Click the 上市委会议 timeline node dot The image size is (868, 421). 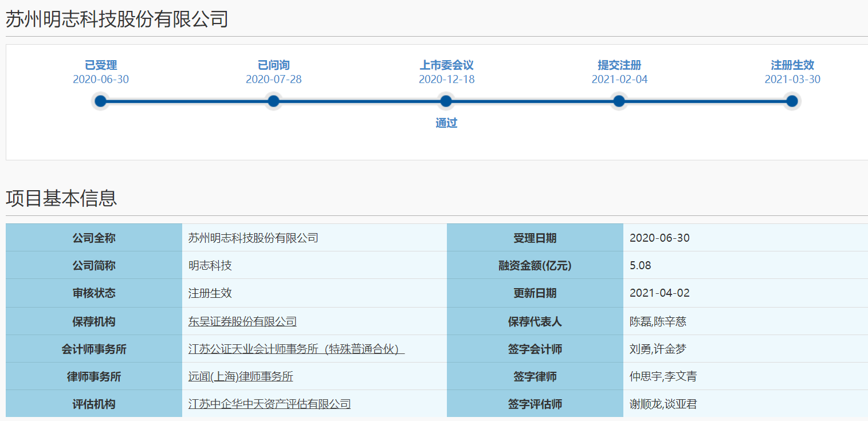[446, 101]
